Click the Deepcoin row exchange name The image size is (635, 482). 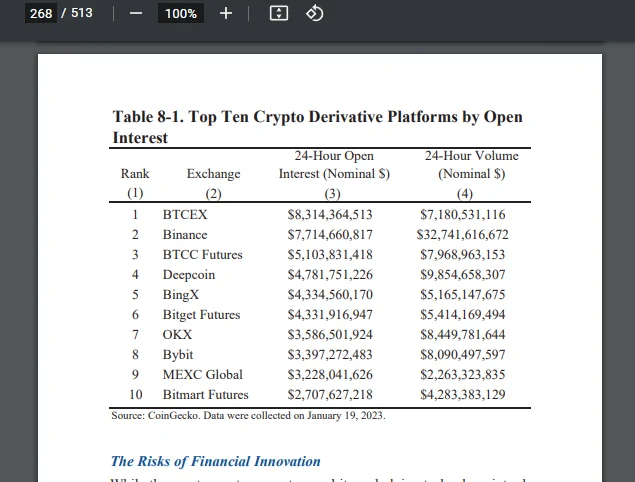[189, 275]
